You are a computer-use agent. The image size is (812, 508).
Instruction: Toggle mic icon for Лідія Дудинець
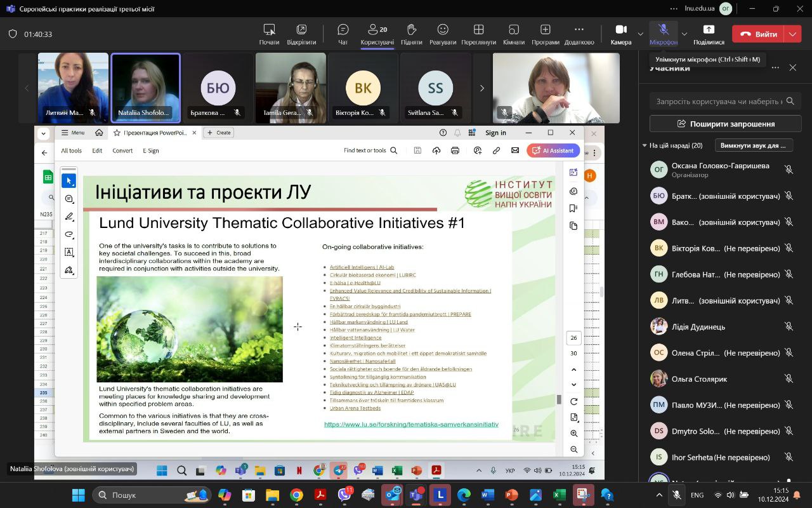789,326
